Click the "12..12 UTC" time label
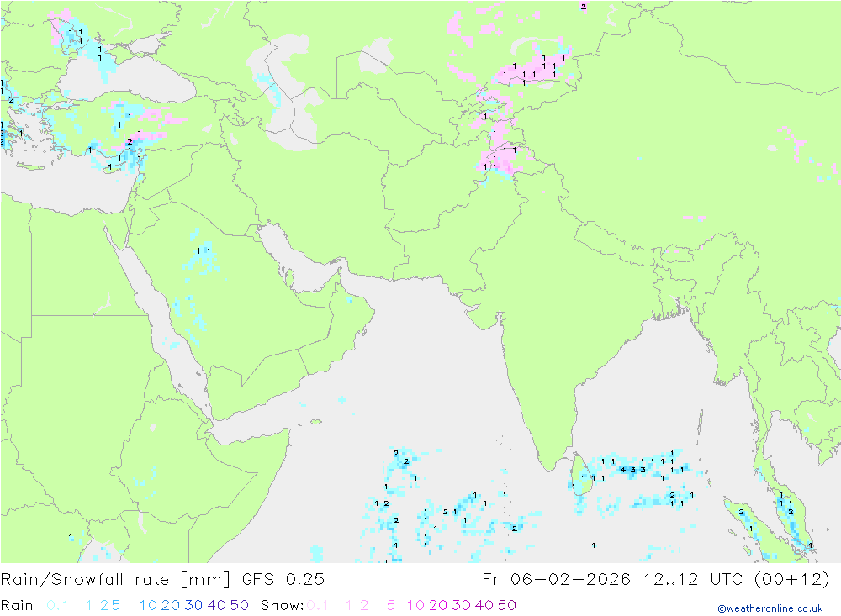The width and height of the screenshot is (841, 616). click(693, 580)
